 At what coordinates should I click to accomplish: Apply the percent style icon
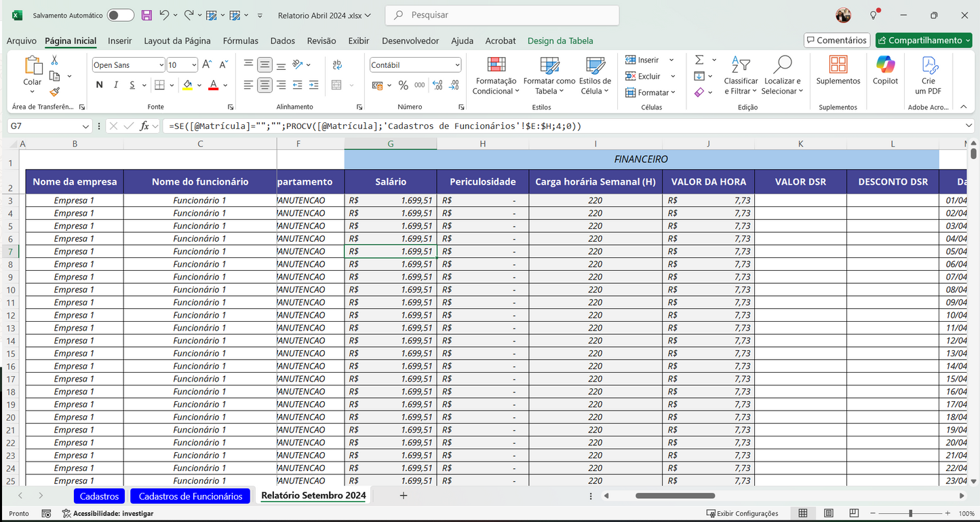(405, 85)
